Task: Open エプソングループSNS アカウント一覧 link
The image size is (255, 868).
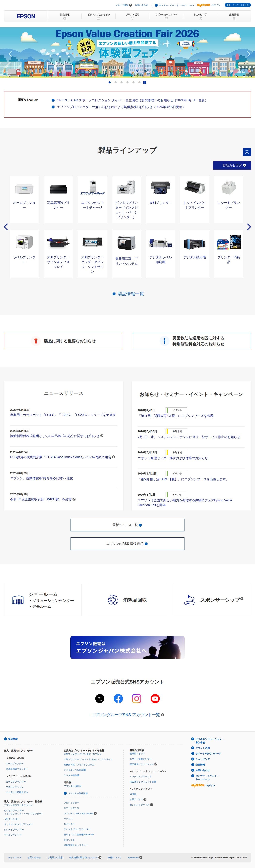Action: [x=127, y=715]
